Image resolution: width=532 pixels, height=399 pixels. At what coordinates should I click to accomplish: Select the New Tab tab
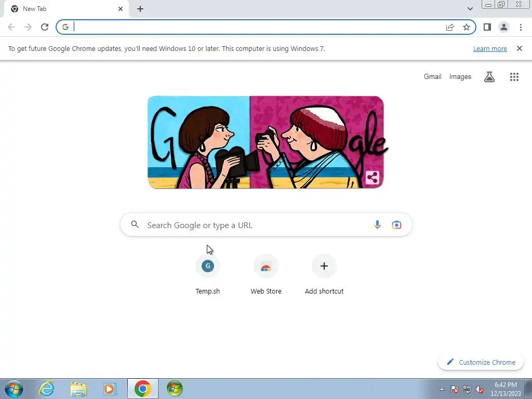pos(66,9)
